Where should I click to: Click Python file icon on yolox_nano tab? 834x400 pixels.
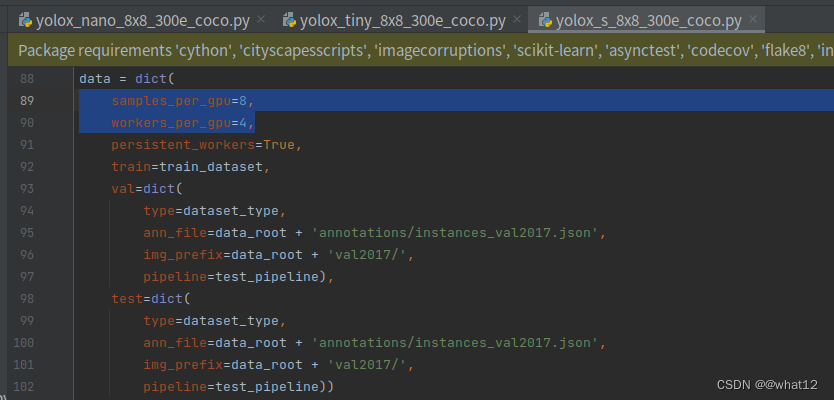(25, 21)
